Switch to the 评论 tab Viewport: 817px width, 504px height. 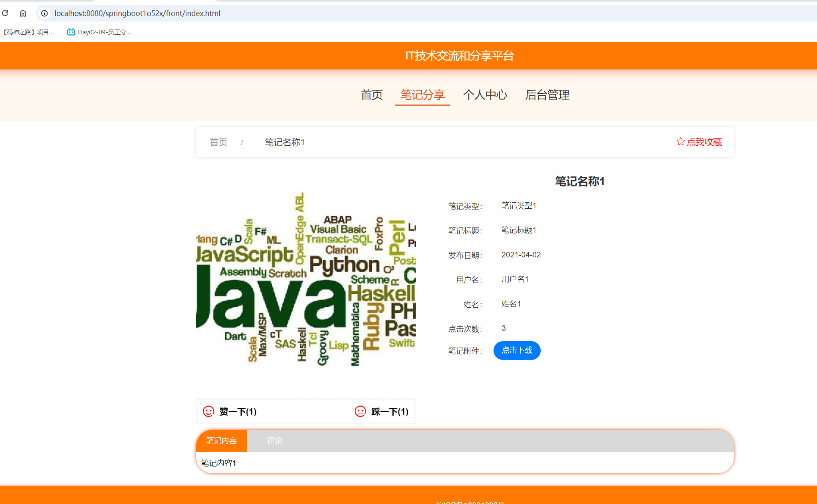(x=274, y=441)
